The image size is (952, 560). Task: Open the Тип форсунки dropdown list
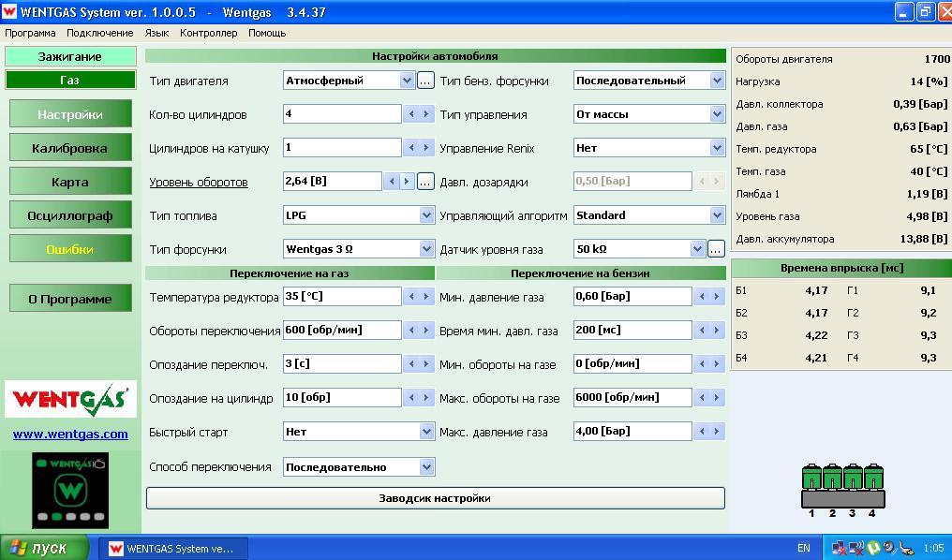pyautogui.click(x=426, y=249)
